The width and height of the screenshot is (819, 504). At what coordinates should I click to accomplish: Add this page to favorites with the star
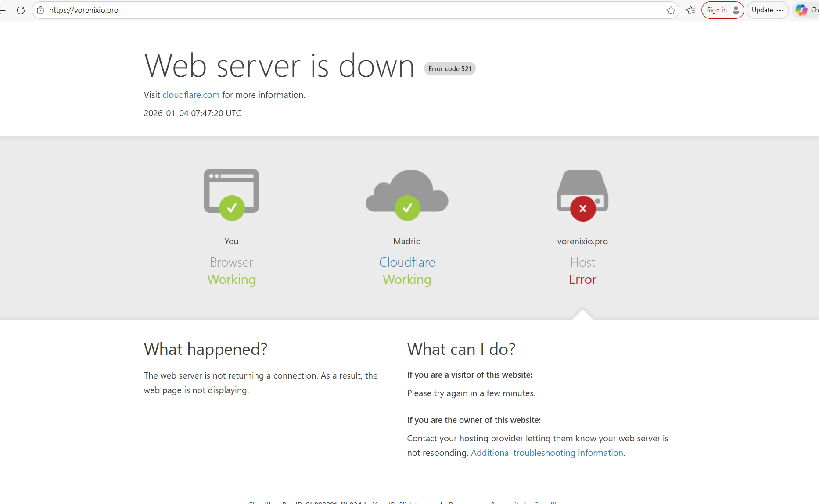pos(671,10)
